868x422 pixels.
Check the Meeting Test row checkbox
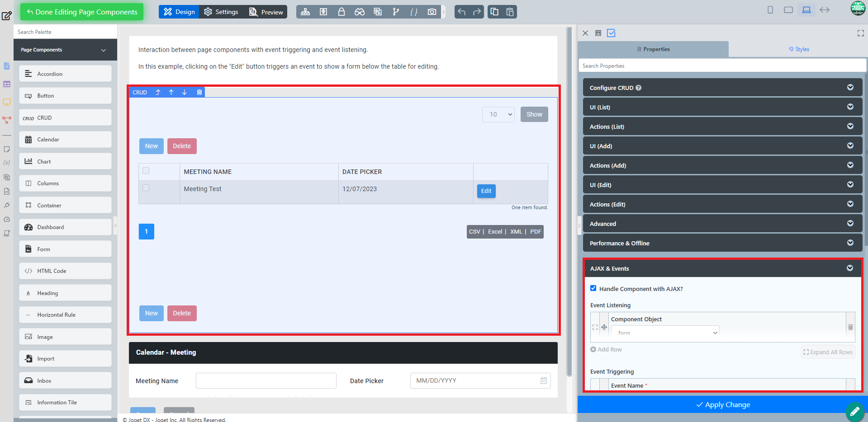click(146, 188)
